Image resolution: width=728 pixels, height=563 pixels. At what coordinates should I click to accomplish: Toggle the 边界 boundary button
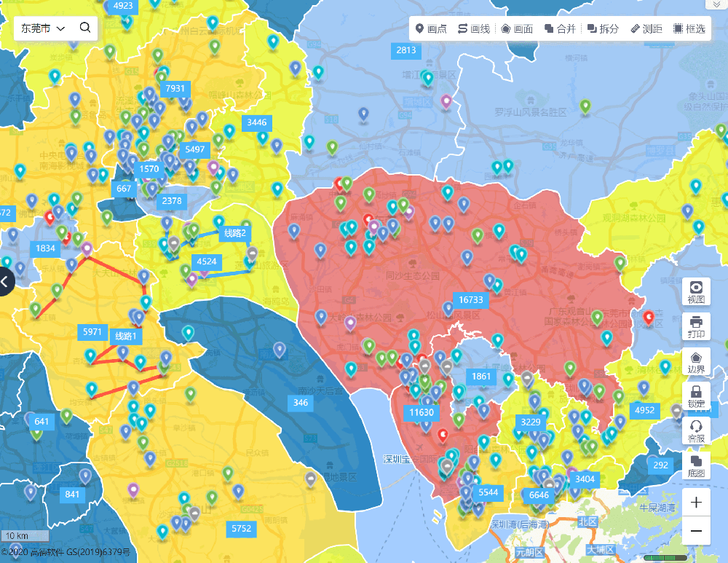[x=696, y=362]
